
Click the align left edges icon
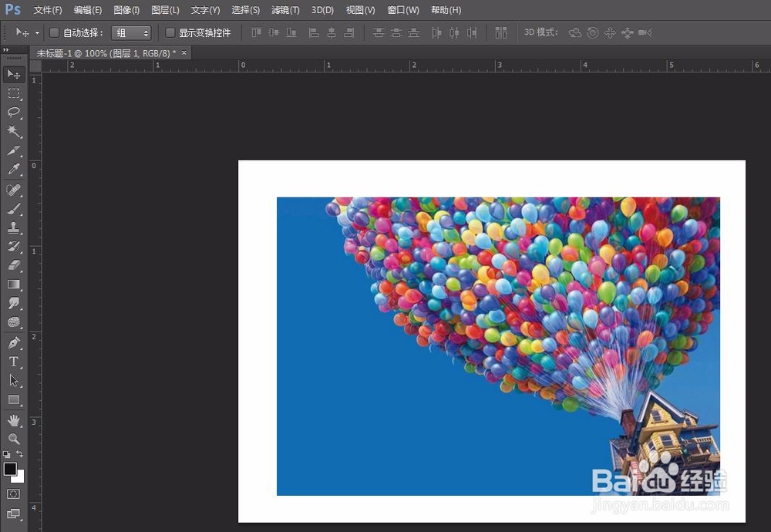(314, 33)
